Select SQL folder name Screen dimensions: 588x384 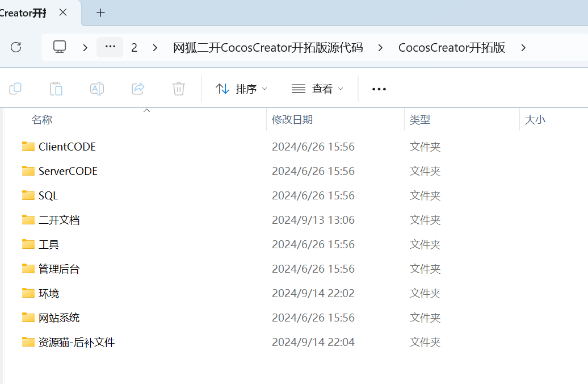pyautogui.click(x=48, y=195)
